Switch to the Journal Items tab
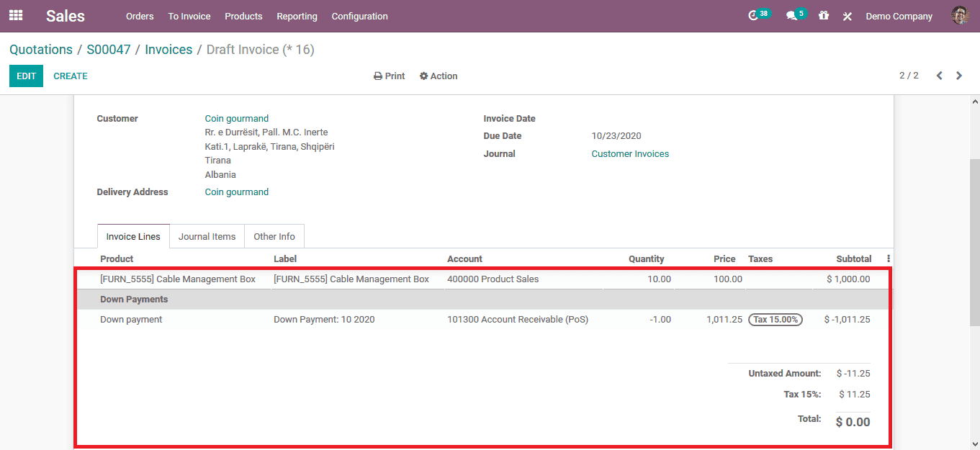Screen dimensions: 980x450 point(207,236)
